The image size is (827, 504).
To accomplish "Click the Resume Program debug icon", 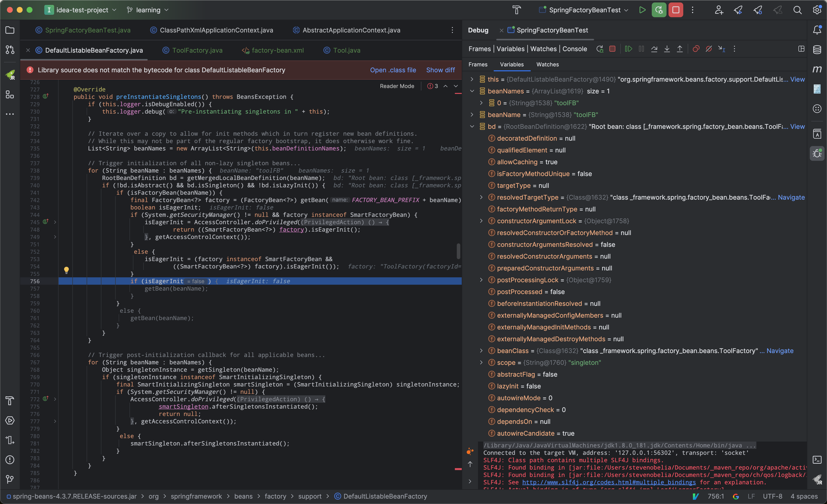I will click(x=628, y=49).
